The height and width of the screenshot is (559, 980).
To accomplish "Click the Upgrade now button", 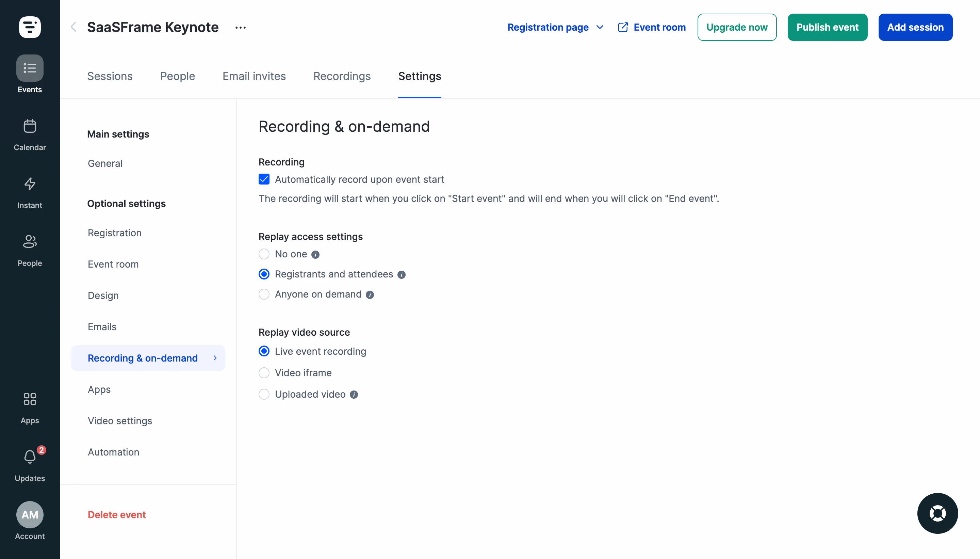I will tap(737, 27).
